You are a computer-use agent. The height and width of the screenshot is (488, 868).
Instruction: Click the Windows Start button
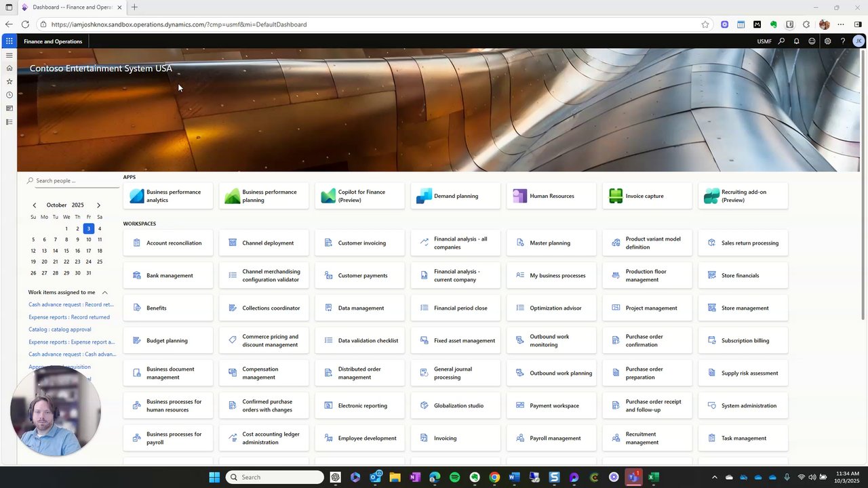coord(214,477)
